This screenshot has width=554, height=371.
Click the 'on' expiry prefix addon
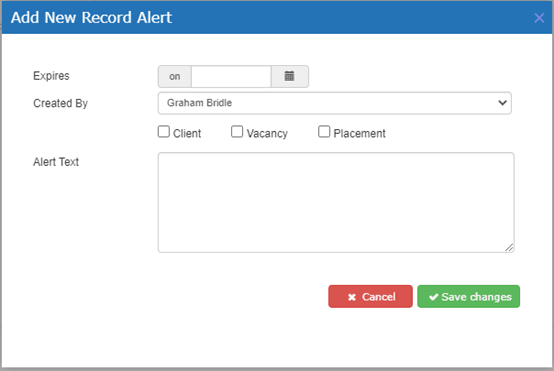[x=175, y=76]
